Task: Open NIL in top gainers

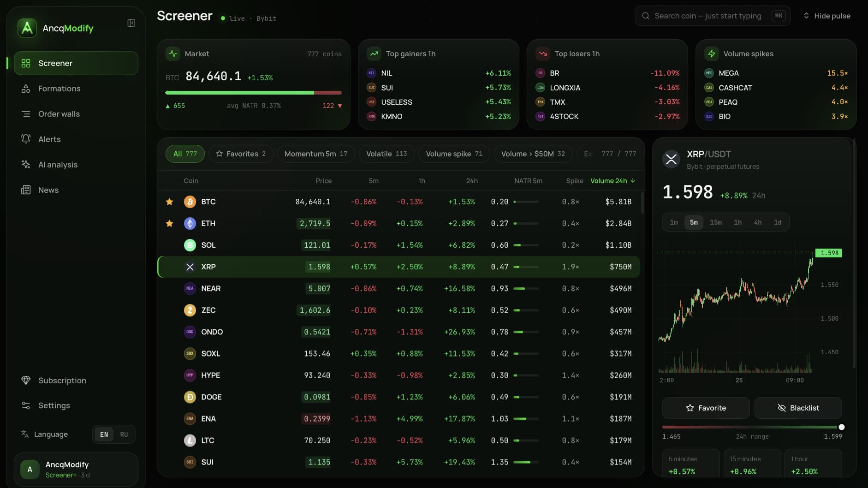Action: [x=439, y=73]
